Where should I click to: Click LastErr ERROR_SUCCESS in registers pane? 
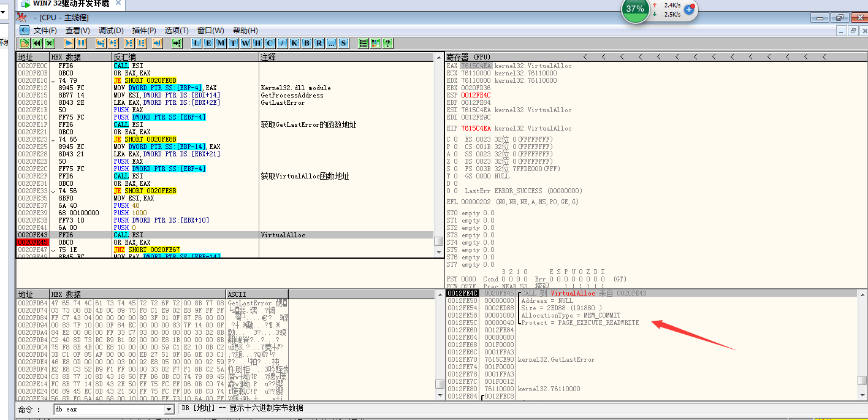point(523,191)
